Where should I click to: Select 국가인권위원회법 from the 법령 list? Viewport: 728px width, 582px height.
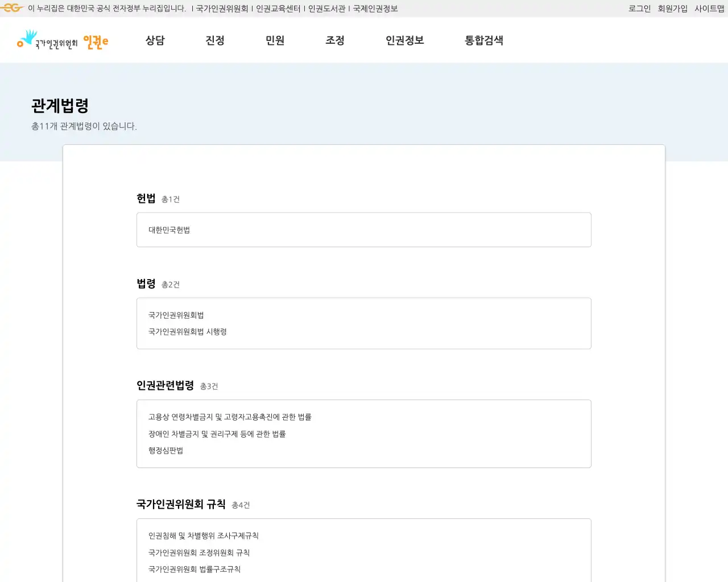(177, 315)
